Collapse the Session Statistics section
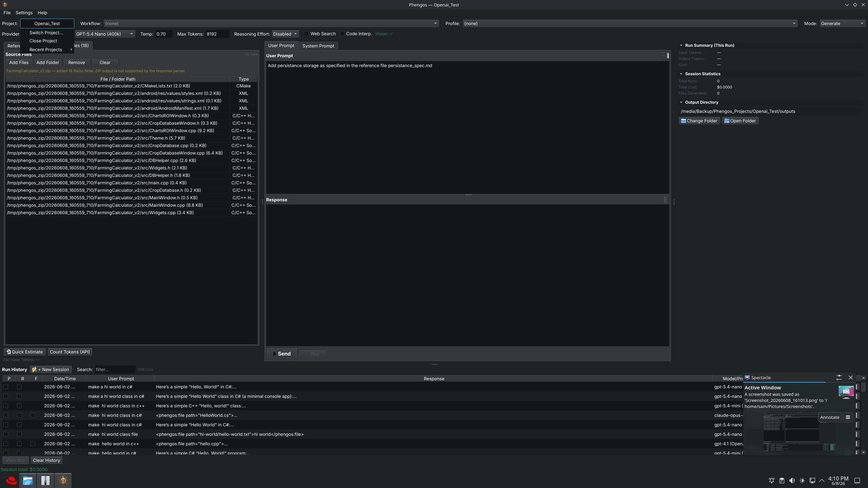 point(681,74)
